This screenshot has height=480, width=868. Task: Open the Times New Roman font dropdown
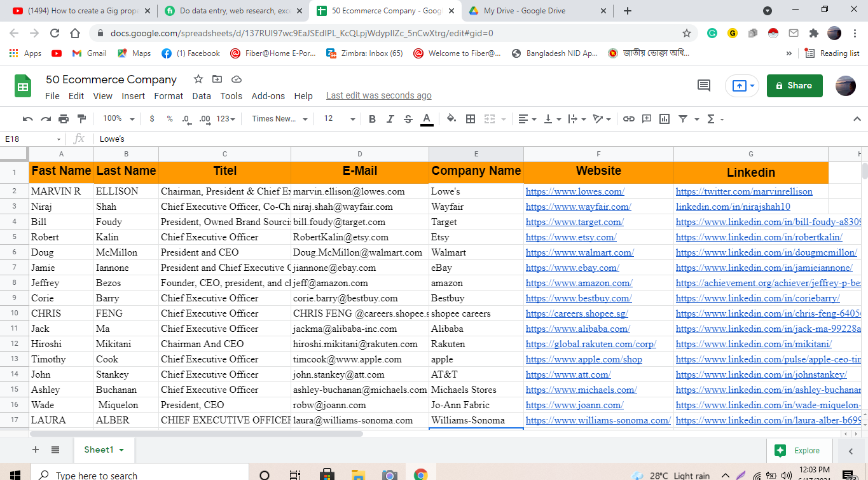coord(279,119)
